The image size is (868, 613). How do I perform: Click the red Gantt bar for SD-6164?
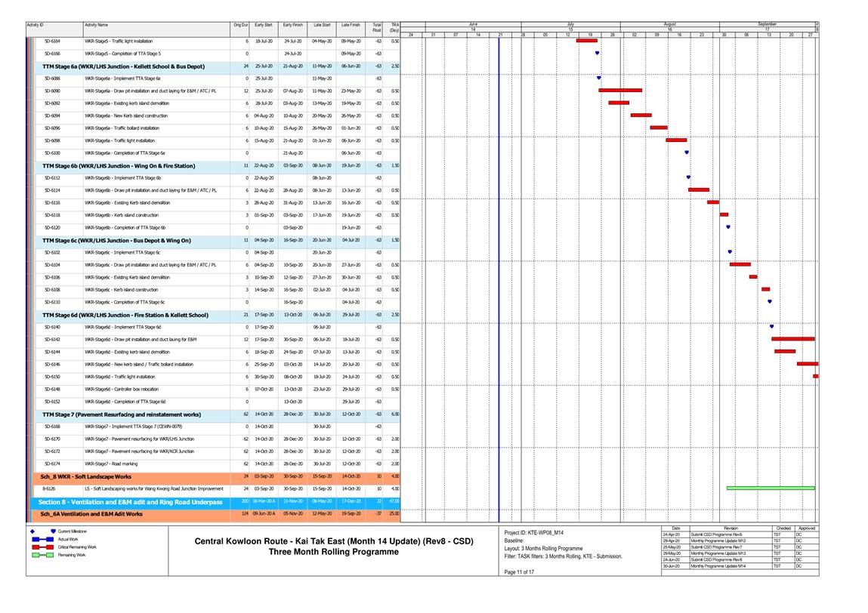pyautogui.click(x=586, y=41)
